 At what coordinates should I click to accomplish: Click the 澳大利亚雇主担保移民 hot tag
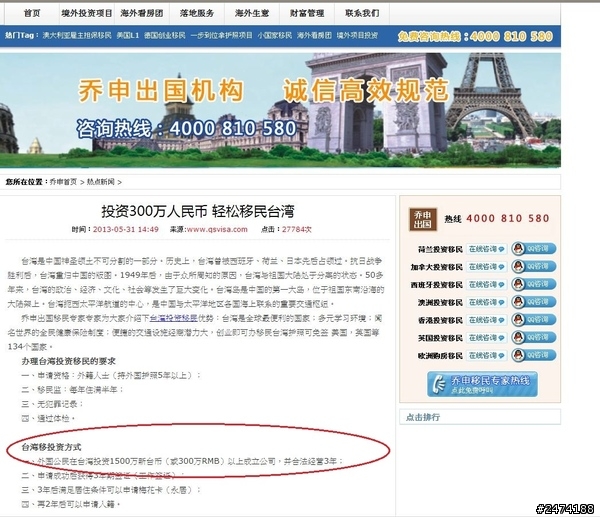point(77,36)
